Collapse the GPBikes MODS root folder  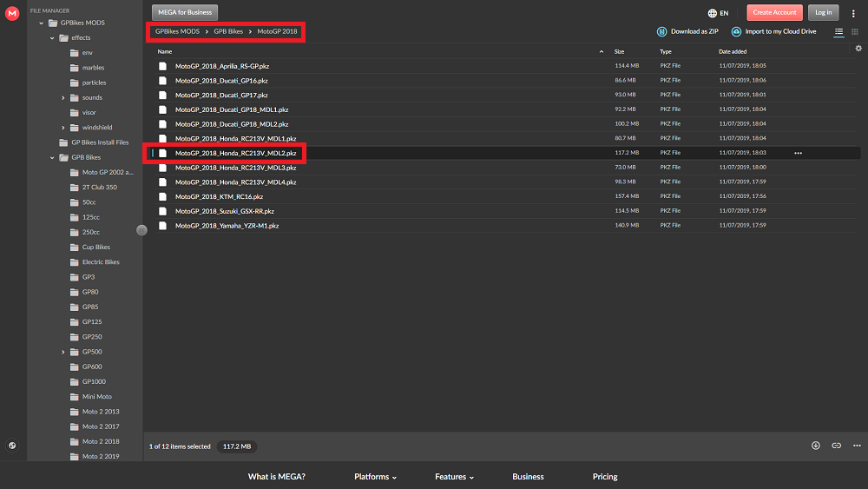click(x=42, y=23)
